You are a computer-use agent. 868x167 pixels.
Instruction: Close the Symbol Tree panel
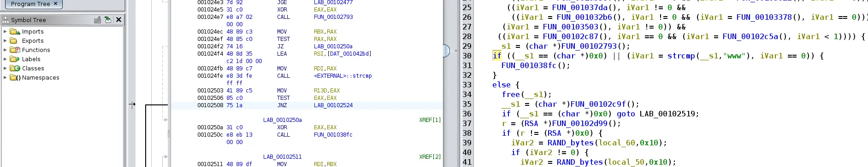click(118, 20)
